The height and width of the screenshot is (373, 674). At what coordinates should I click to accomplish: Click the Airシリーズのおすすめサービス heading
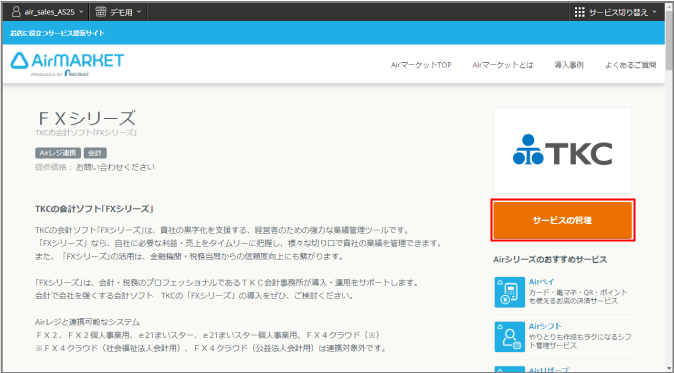pos(550,260)
